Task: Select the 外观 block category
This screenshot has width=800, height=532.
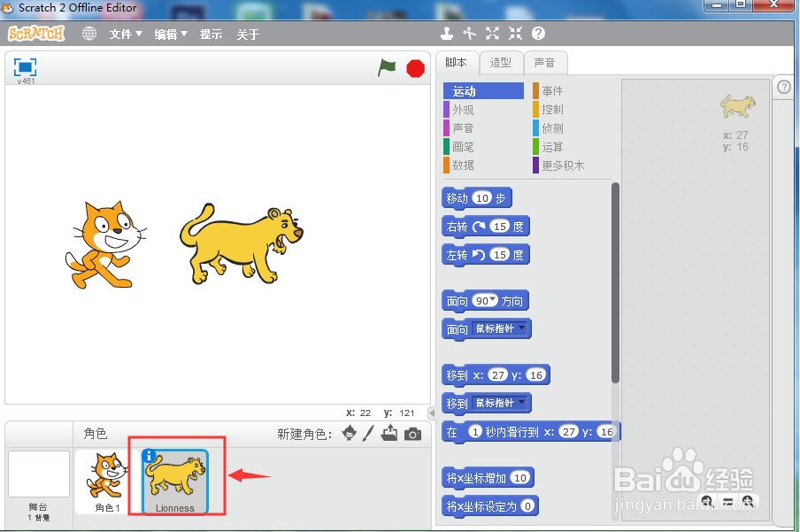Action: click(483, 110)
